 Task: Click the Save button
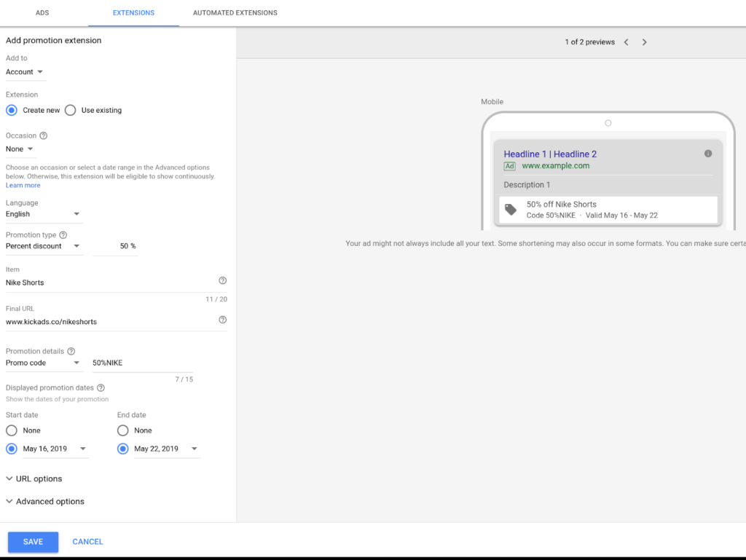point(34,542)
